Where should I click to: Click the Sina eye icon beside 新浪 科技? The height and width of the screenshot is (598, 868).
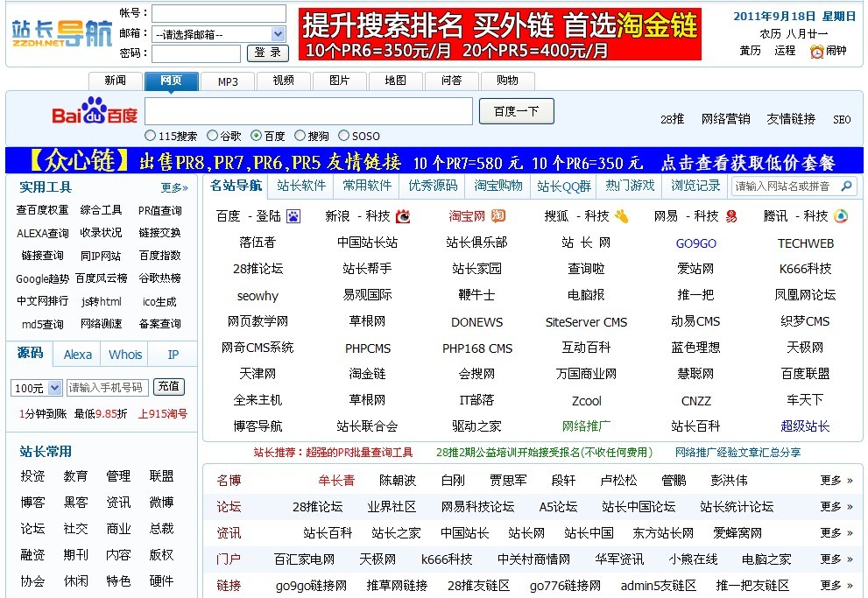tap(403, 215)
